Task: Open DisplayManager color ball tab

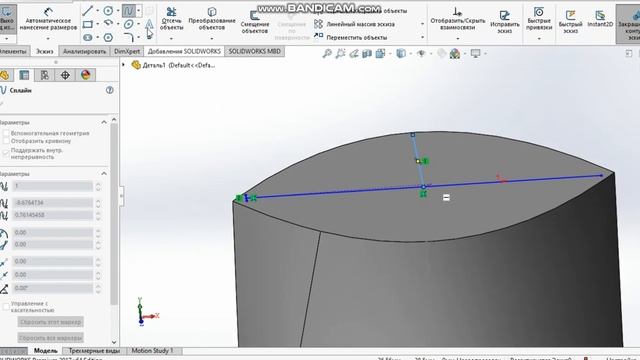Action: point(85,75)
